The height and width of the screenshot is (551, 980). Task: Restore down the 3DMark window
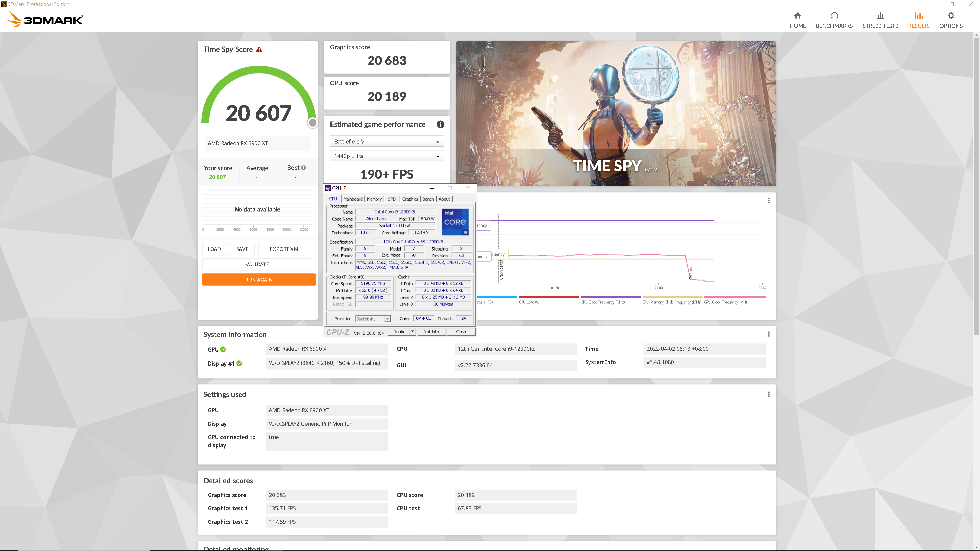click(952, 4)
